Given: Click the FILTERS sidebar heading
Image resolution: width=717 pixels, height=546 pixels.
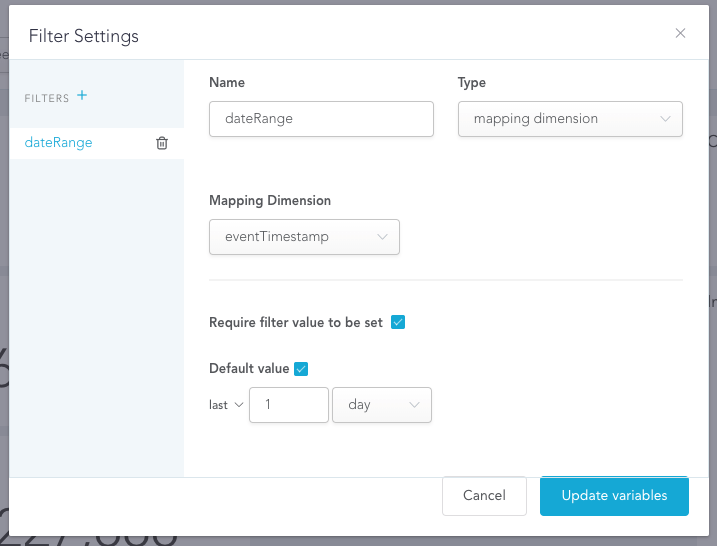Looking at the screenshot, I should (47, 98).
